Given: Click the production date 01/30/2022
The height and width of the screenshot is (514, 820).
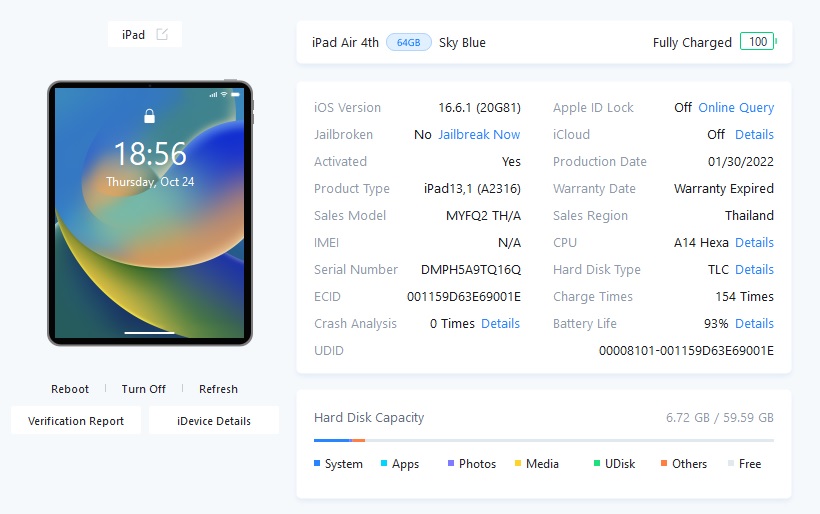Looking at the screenshot, I should (x=741, y=162).
